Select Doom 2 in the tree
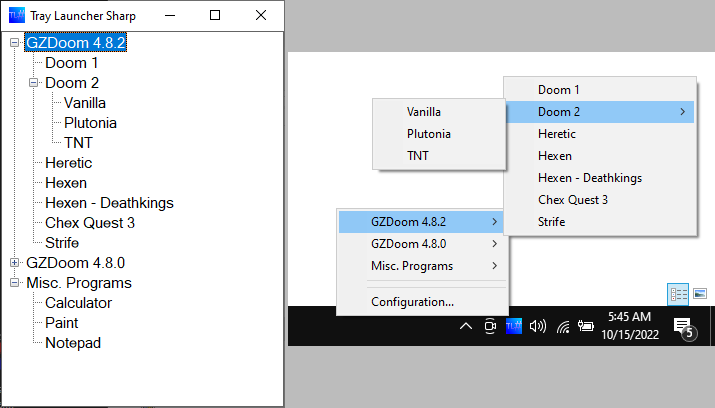Viewport: 715px width, 408px height. [72, 83]
